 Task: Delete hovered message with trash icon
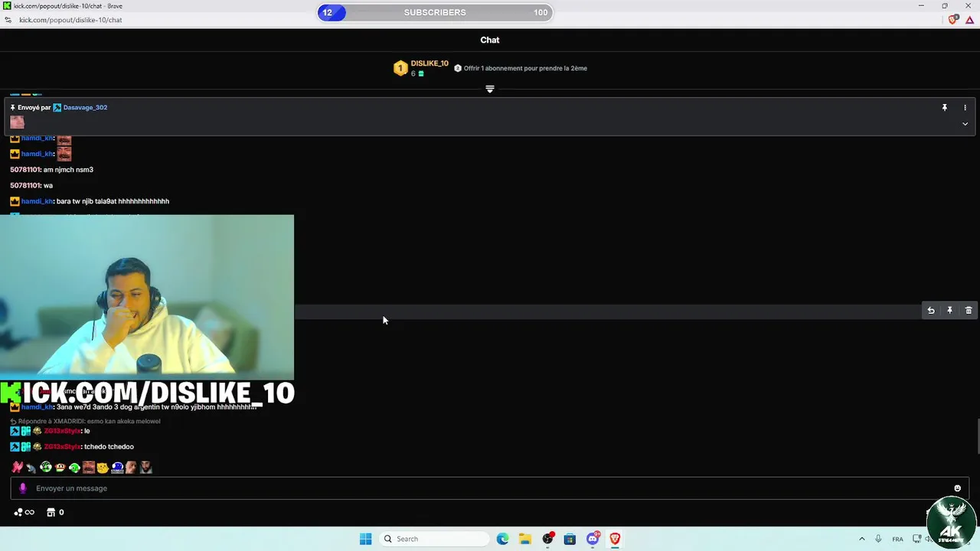pyautogui.click(x=969, y=311)
